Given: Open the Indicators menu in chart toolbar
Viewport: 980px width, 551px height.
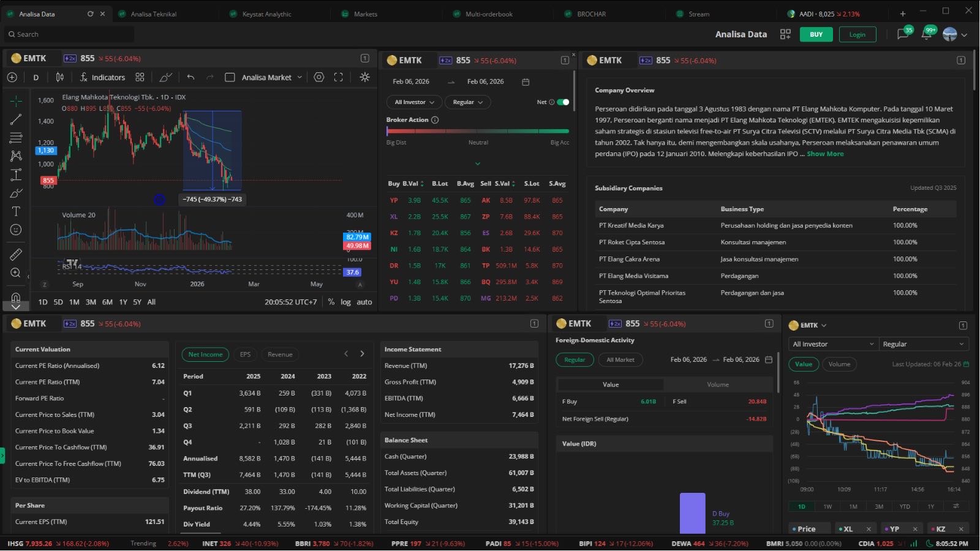Looking at the screenshot, I should coord(102,77).
